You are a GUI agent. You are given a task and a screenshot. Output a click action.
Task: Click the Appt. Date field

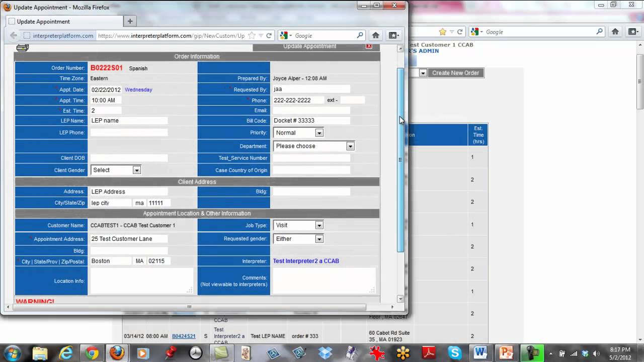click(106, 89)
